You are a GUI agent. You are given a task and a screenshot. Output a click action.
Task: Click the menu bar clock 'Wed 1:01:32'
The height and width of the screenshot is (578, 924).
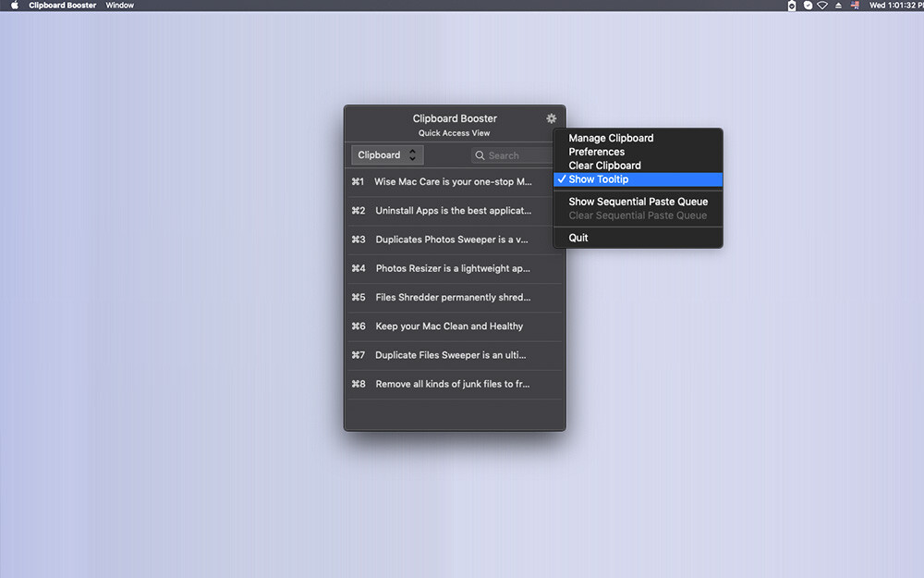click(895, 6)
